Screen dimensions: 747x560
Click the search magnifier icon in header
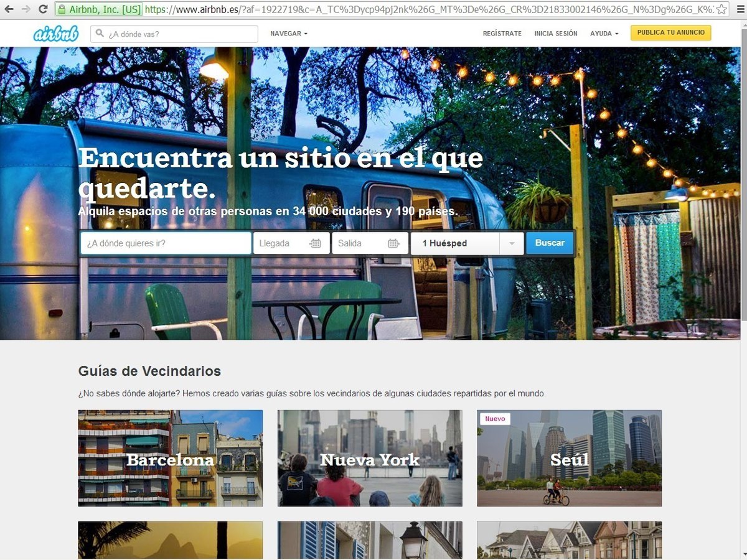(x=100, y=34)
